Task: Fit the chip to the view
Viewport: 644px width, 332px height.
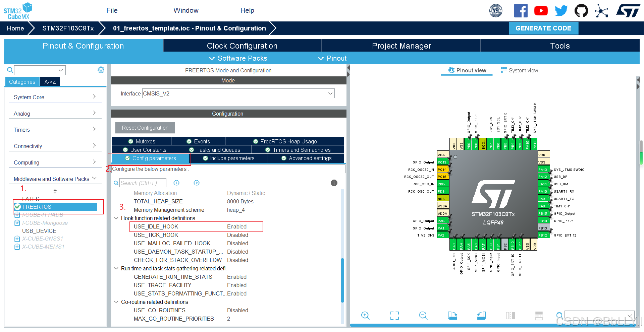Action: click(x=394, y=316)
